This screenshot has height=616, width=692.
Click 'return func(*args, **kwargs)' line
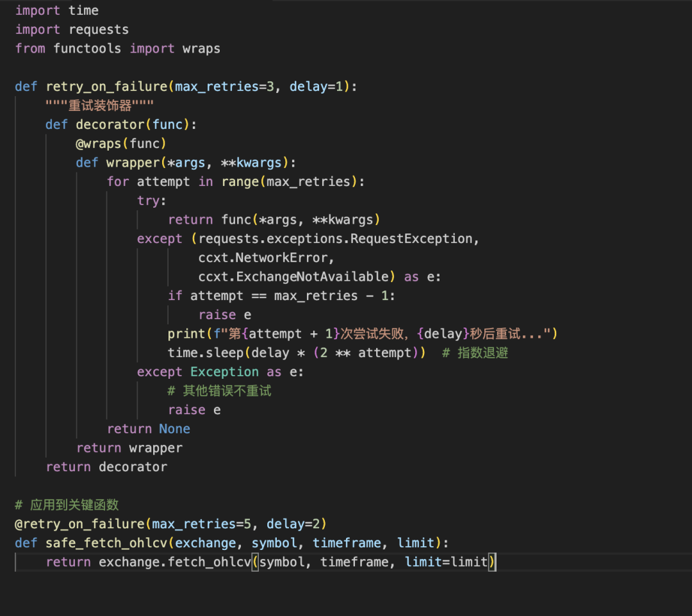pyautogui.click(x=274, y=219)
